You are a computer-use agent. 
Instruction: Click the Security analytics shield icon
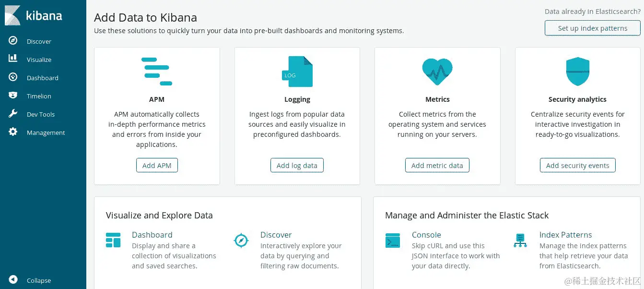tap(577, 72)
